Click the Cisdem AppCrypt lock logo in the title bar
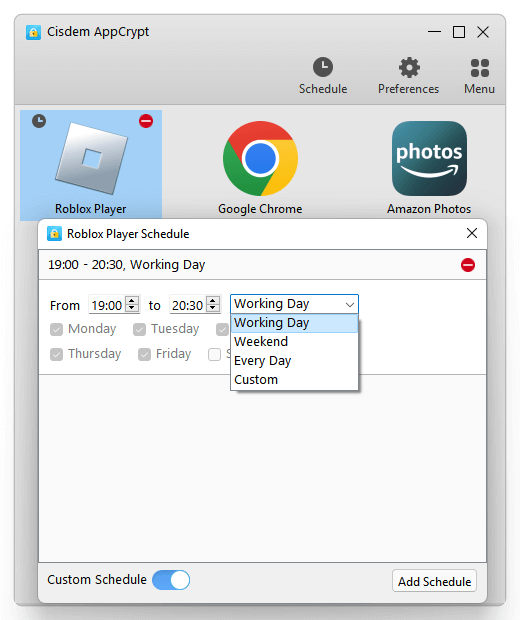This screenshot has width=520, height=620. click(x=33, y=32)
